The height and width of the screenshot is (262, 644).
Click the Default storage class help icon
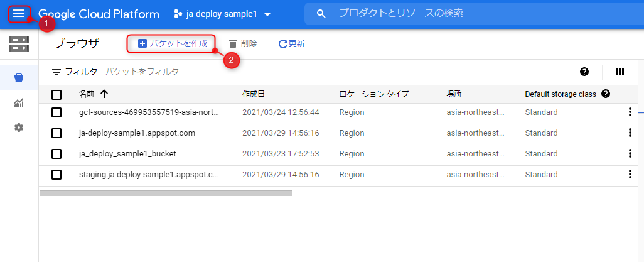606,94
